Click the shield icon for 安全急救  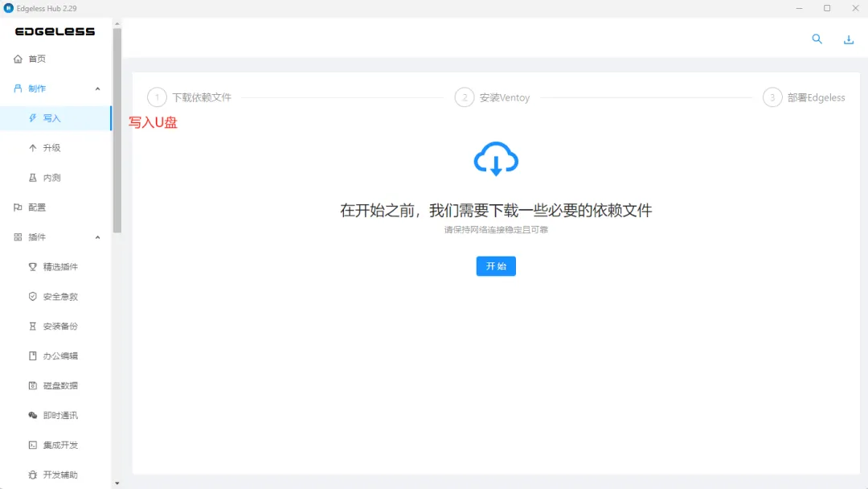click(33, 296)
